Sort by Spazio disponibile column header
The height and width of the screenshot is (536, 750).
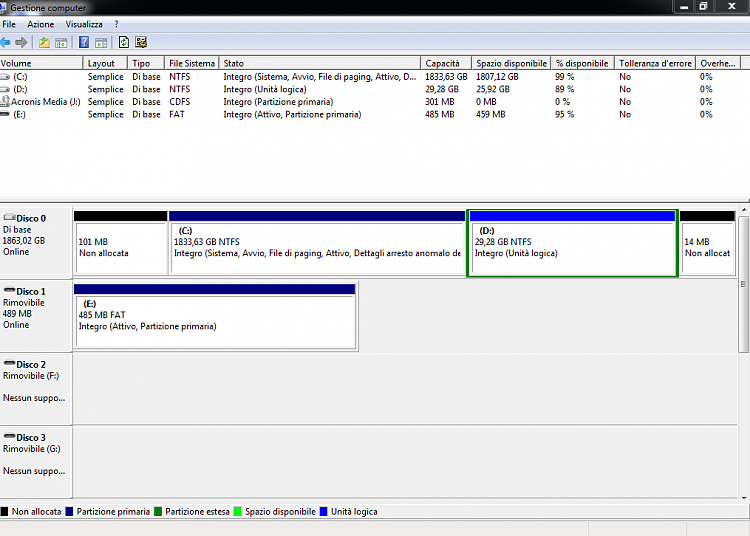tap(511, 63)
